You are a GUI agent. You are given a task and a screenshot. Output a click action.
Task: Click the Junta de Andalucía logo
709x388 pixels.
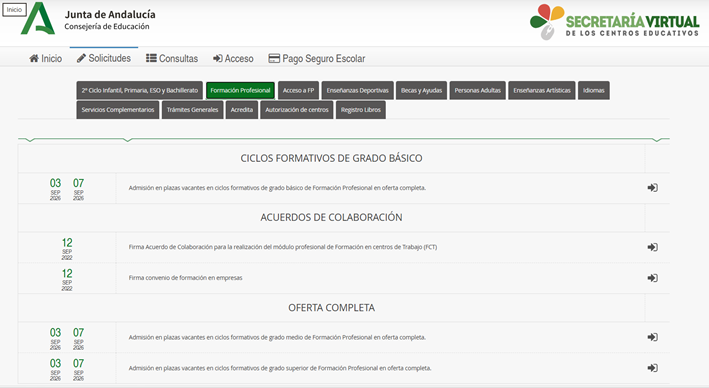[x=38, y=19]
